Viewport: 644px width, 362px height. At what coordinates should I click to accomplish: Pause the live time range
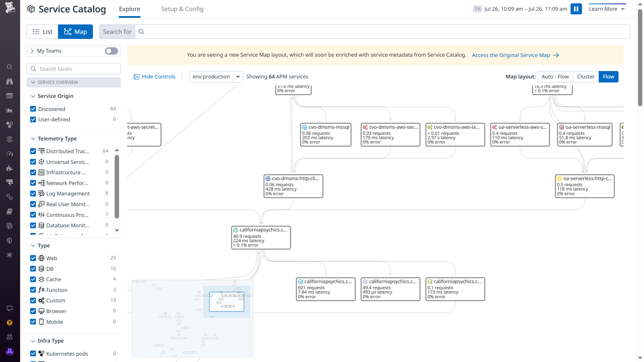click(x=576, y=9)
